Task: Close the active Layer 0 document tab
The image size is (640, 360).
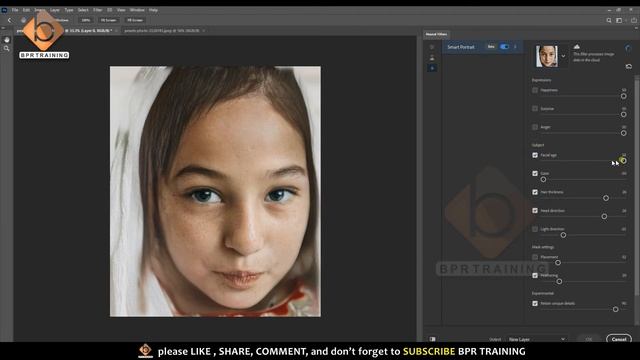Action: (x=116, y=31)
